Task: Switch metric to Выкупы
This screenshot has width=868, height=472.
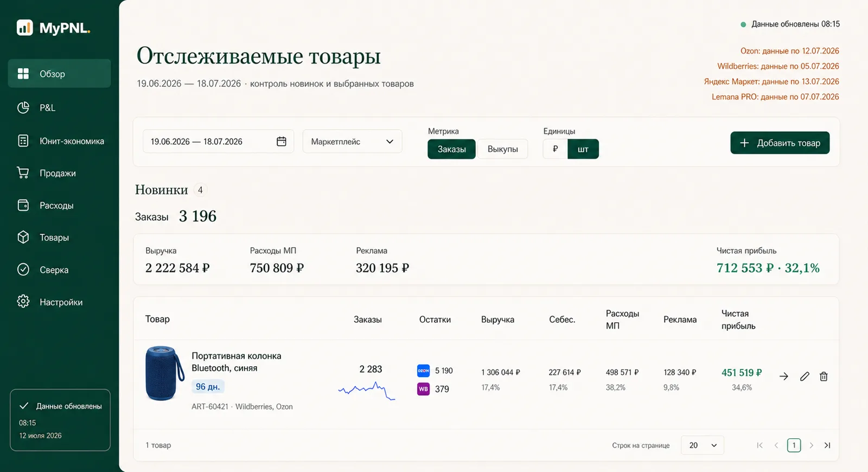Action: pyautogui.click(x=502, y=149)
